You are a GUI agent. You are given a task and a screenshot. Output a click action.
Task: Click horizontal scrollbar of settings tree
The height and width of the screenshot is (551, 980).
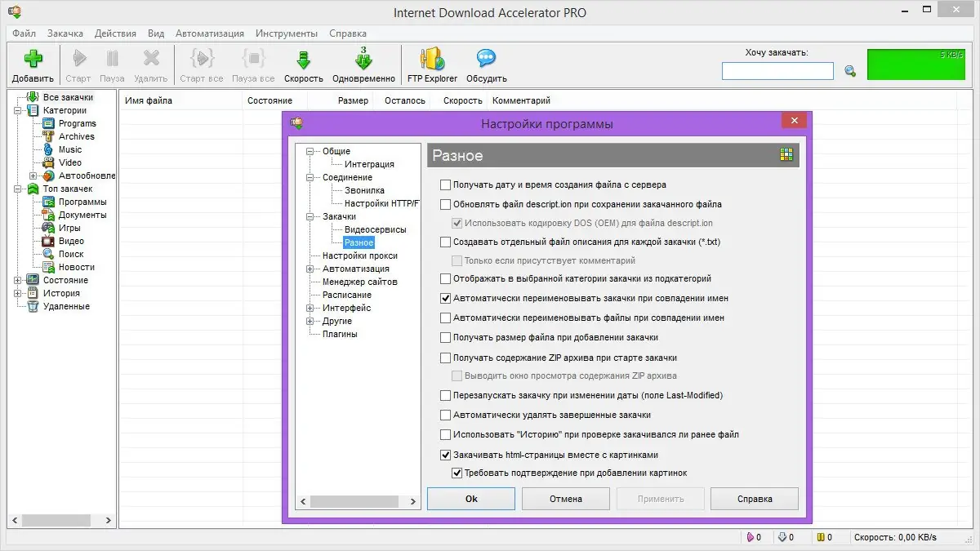click(x=358, y=501)
